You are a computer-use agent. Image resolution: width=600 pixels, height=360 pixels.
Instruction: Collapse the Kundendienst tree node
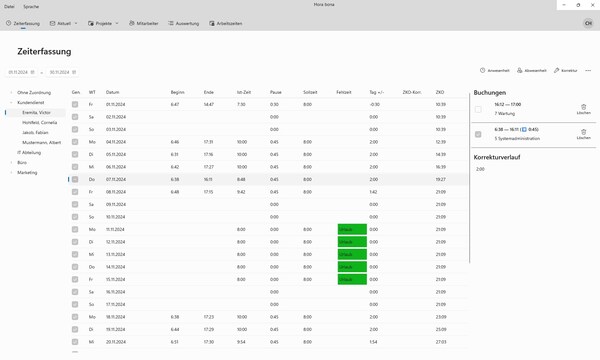(11, 103)
